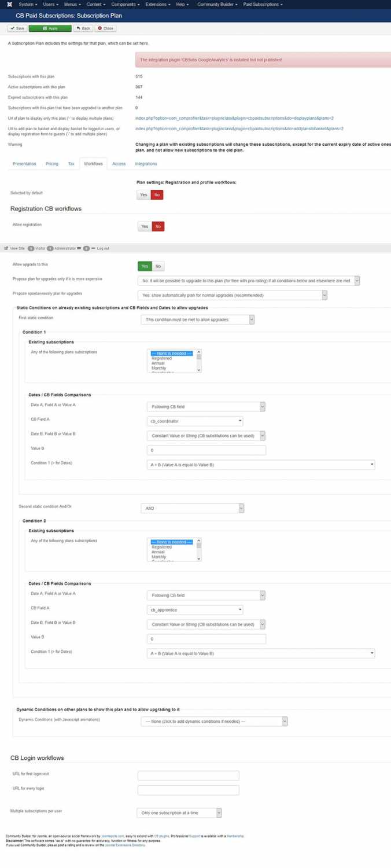Viewport: 391px width, 868px height.
Task: Set Selected by default to Yes
Action: click(144, 195)
